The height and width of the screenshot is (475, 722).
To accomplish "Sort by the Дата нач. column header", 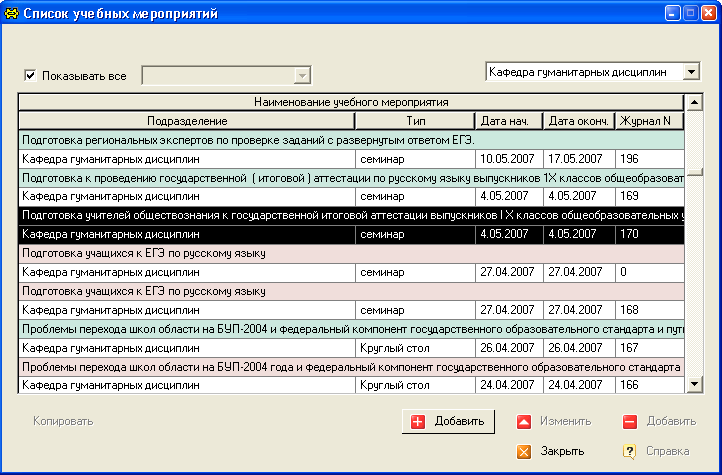I will (x=509, y=121).
